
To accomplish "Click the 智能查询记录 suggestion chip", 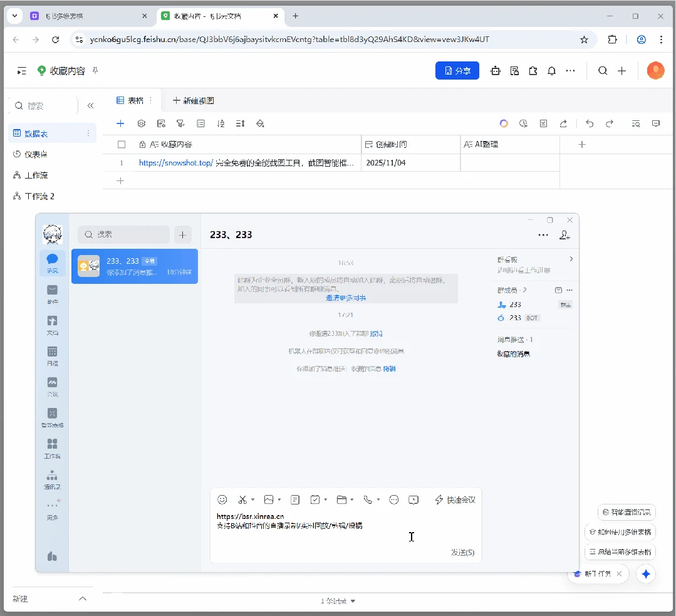I will (x=627, y=512).
